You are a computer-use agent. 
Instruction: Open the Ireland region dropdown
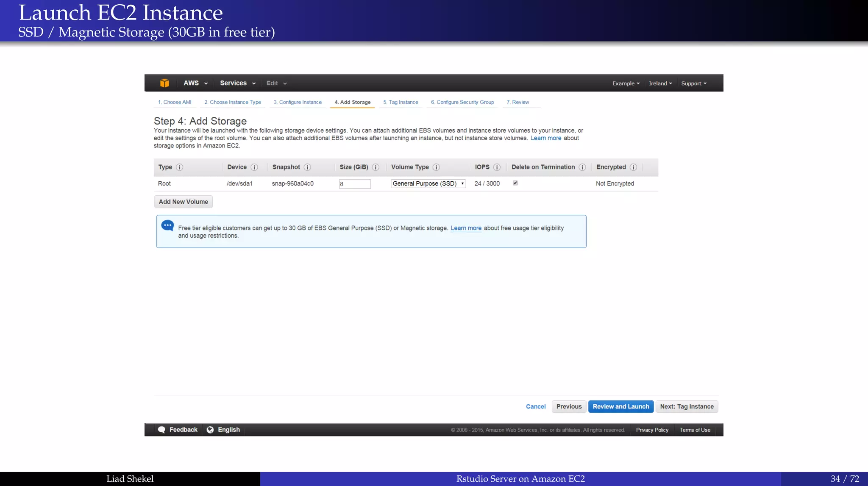660,83
